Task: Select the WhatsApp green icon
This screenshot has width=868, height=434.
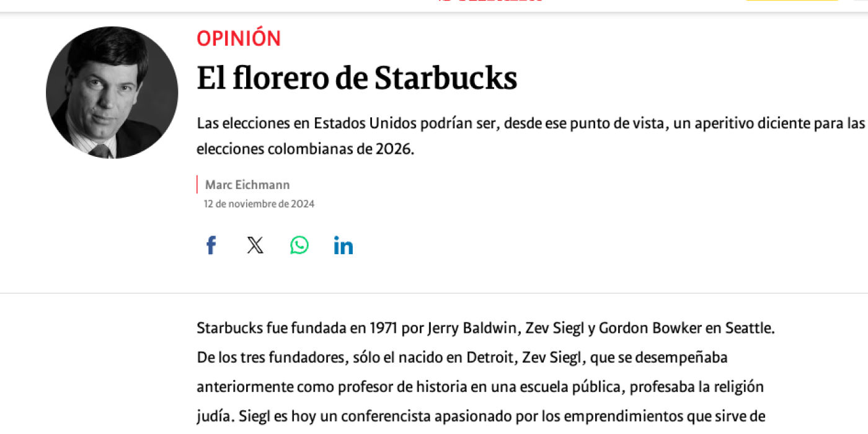Action: (299, 245)
